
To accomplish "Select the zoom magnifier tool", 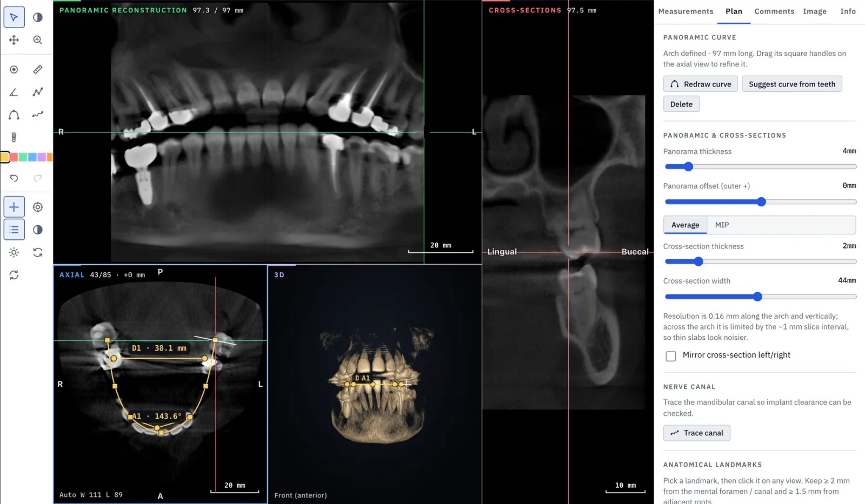I will (x=38, y=40).
